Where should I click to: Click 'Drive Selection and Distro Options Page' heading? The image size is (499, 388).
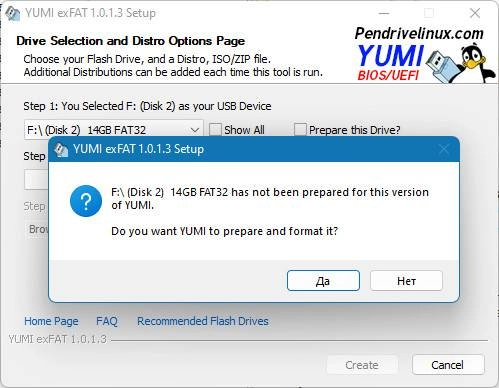(x=131, y=41)
